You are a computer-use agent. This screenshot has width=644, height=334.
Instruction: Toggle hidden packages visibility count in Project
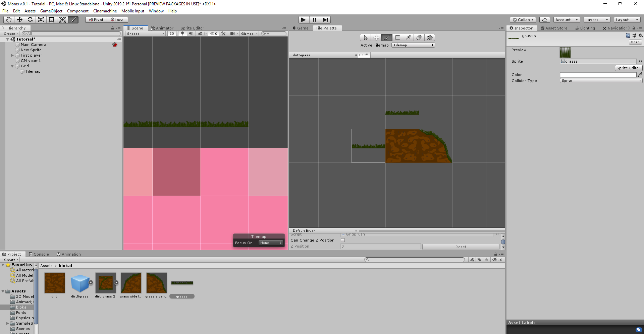point(497,260)
